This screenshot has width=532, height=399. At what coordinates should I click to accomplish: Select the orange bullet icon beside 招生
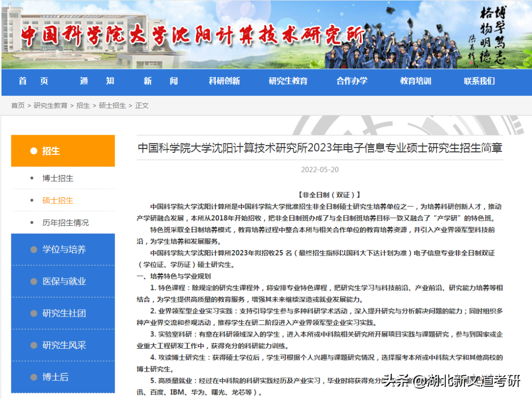[x=33, y=150]
